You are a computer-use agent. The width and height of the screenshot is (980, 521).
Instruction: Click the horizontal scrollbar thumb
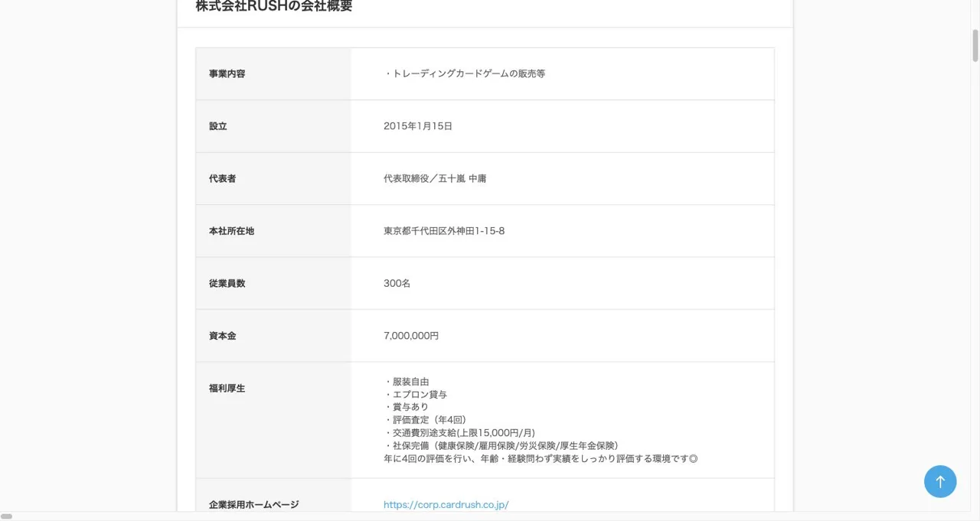[x=6, y=516]
